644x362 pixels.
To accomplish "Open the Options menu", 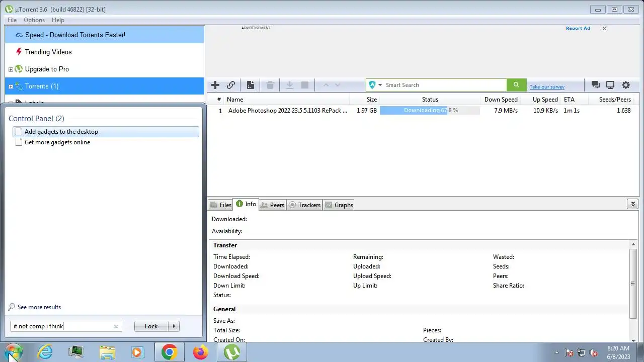I will 34,20.
